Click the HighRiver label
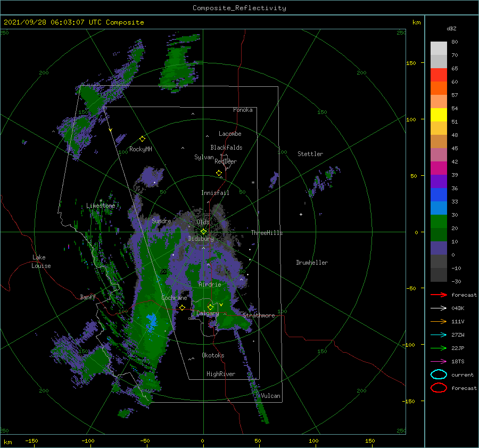479x448 pixels. (220, 374)
